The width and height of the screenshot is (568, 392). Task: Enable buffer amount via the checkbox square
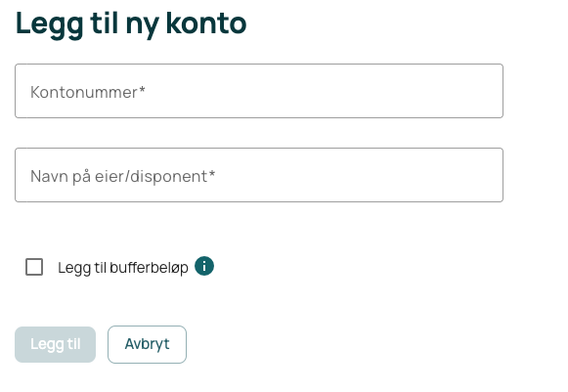(34, 267)
